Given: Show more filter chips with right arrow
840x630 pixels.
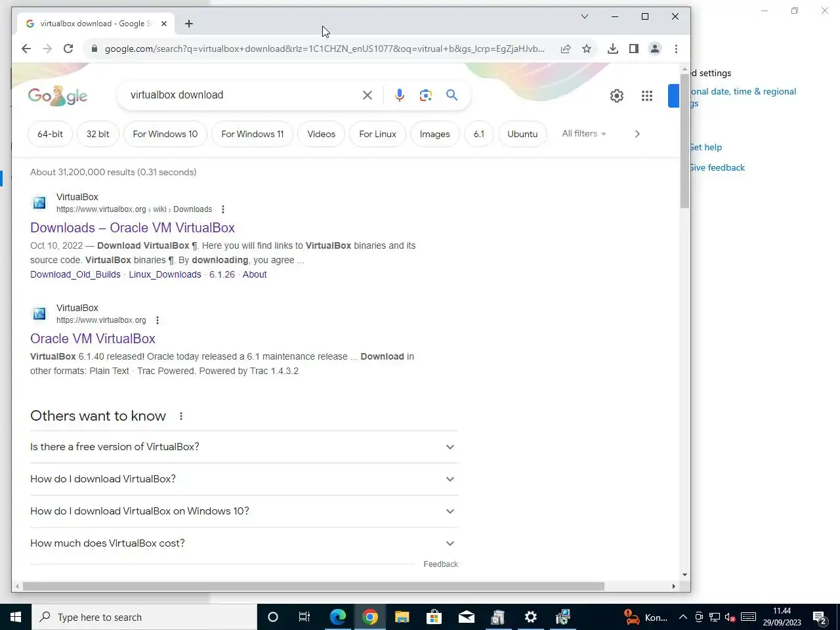Looking at the screenshot, I should pyautogui.click(x=637, y=134).
